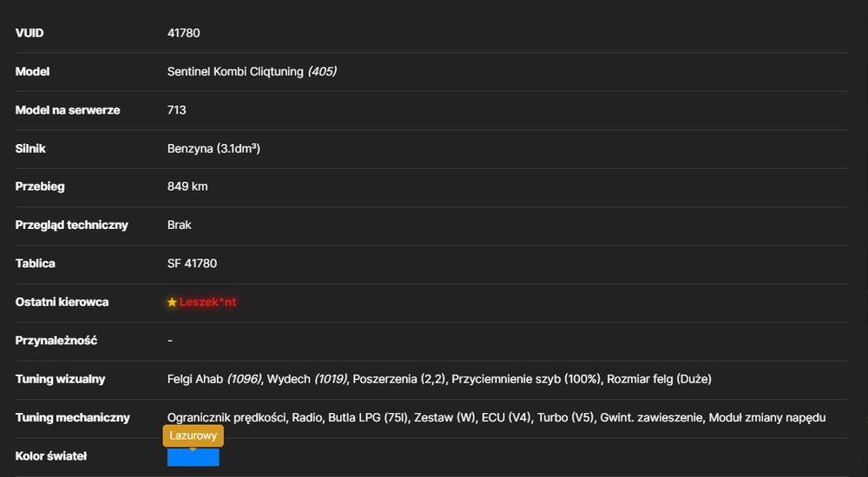Click the blue Kolor świateł color swatch
This screenshot has height=477, width=868.
(x=194, y=457)
